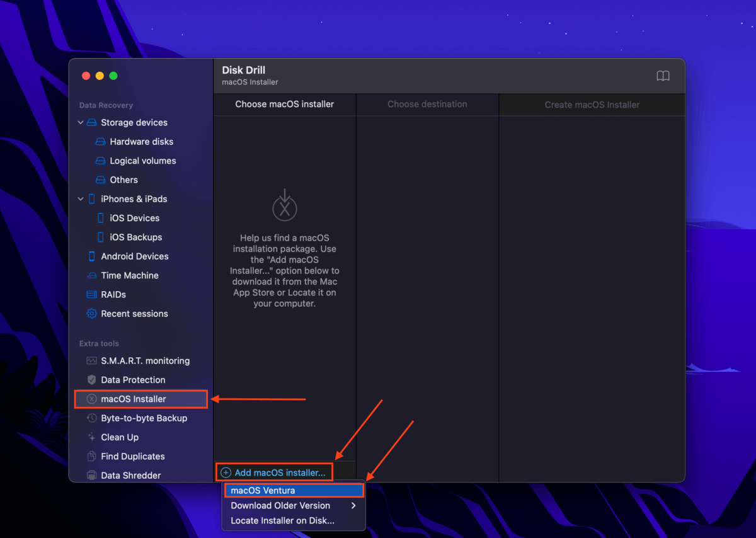Collapse the Storage devices tree

tap(81, 123)
